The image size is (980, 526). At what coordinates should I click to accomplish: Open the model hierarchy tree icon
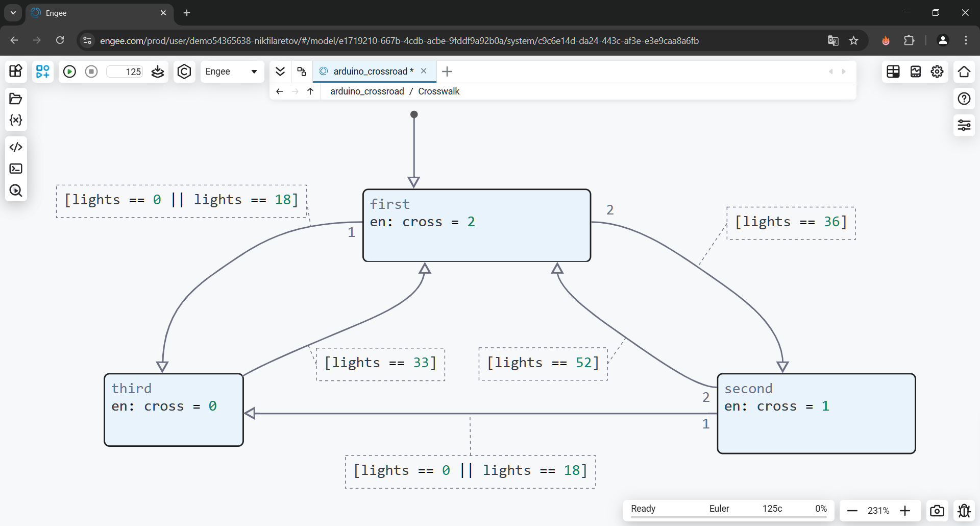click(x=302, y=71)
